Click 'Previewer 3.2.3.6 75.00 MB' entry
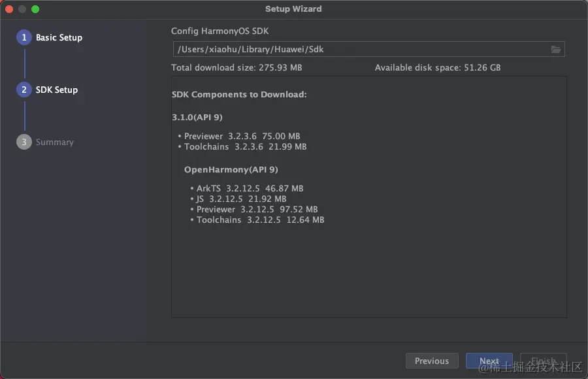Image resolution: width=588 pixels, height=379 pixels. coord(242,136)
